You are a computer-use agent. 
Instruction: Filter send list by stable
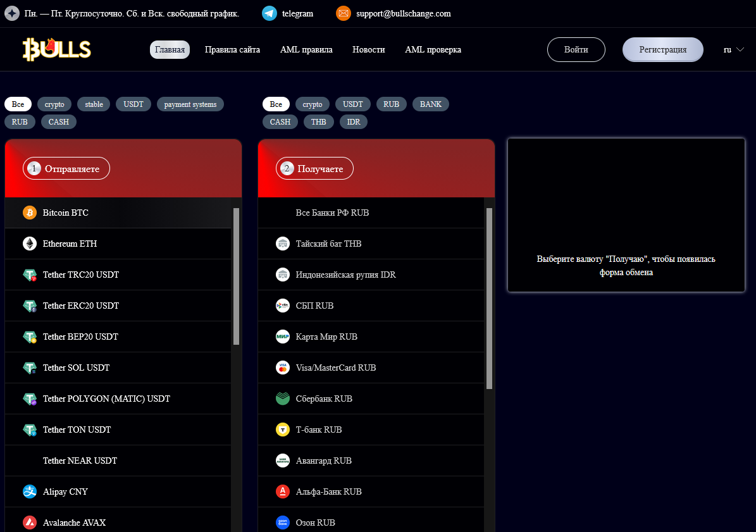tap(94, 104)
